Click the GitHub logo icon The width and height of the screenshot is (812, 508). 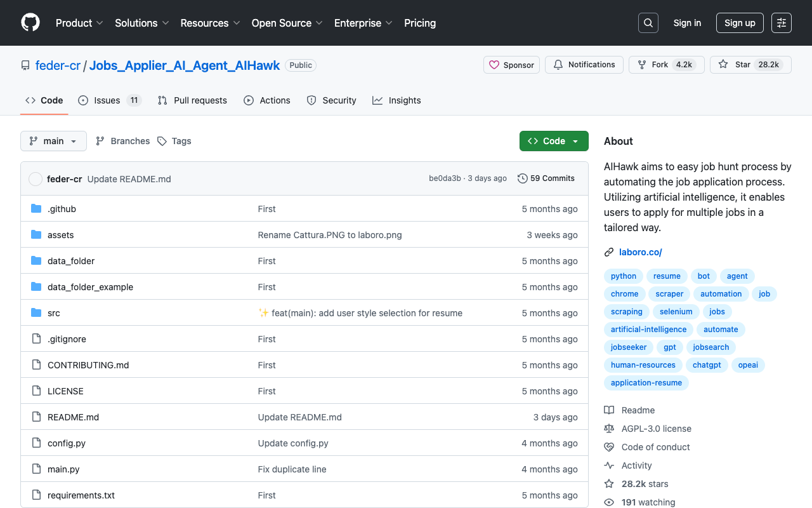coord(30,23)
